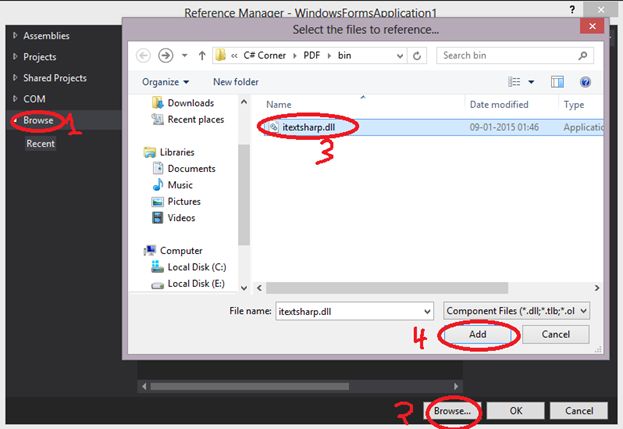Click the Libraries folder icon
The width and height of the screenshot is (623, 429).
point(150,152)
